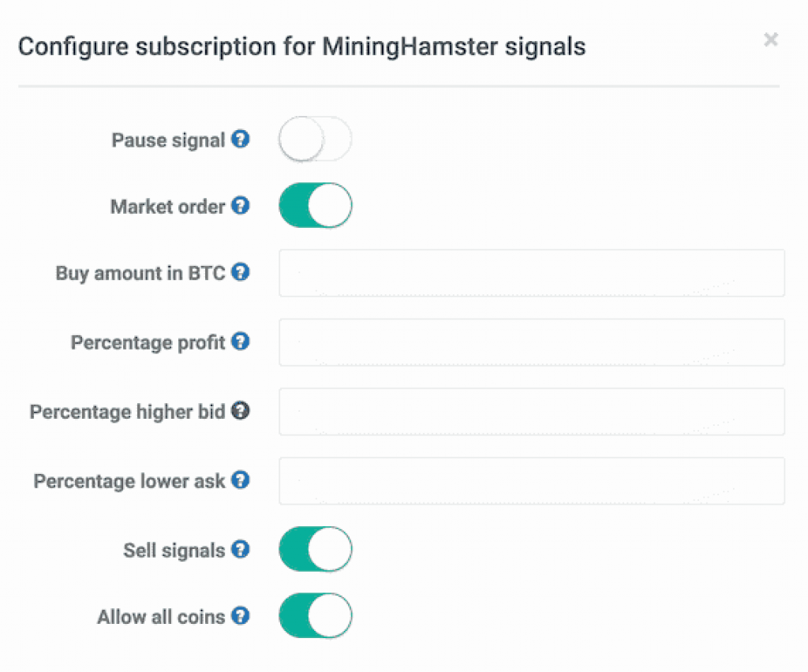
Task: Click the Market order label text
Action: tap(167, 207)
